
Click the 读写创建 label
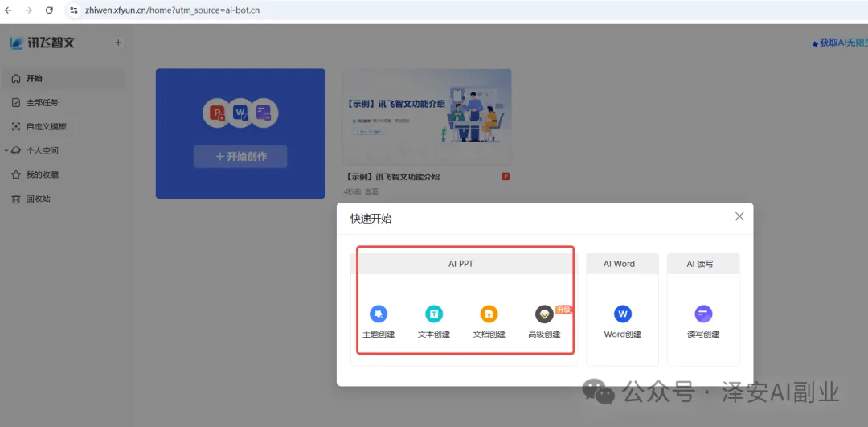[703, 335]
